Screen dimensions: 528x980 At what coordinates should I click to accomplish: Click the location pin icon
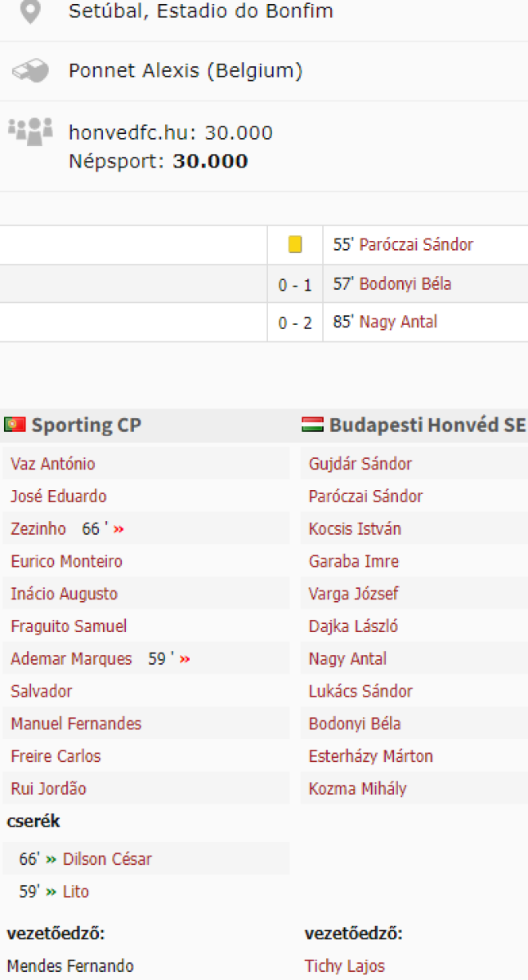30,12
